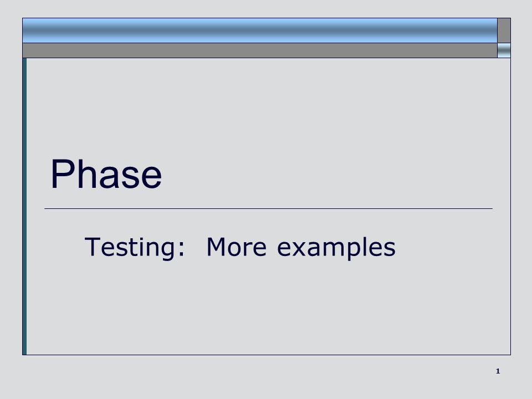Click the small blue gradient square

(x=504, y=50)
